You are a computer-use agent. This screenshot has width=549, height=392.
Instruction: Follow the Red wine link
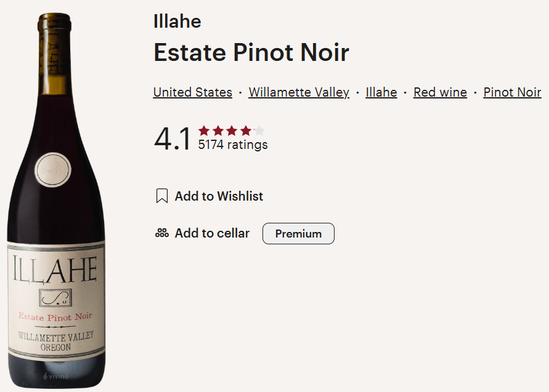pyautogui.click(x=440, y=92)
